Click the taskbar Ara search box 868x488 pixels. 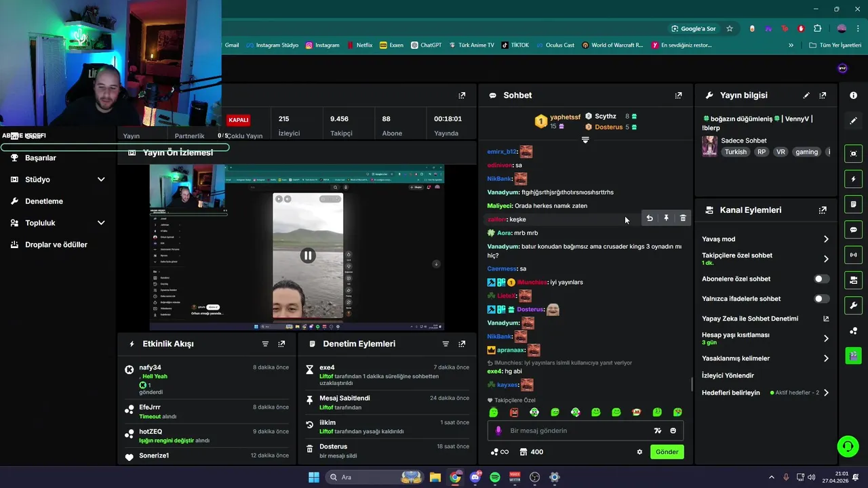point(373,477)
